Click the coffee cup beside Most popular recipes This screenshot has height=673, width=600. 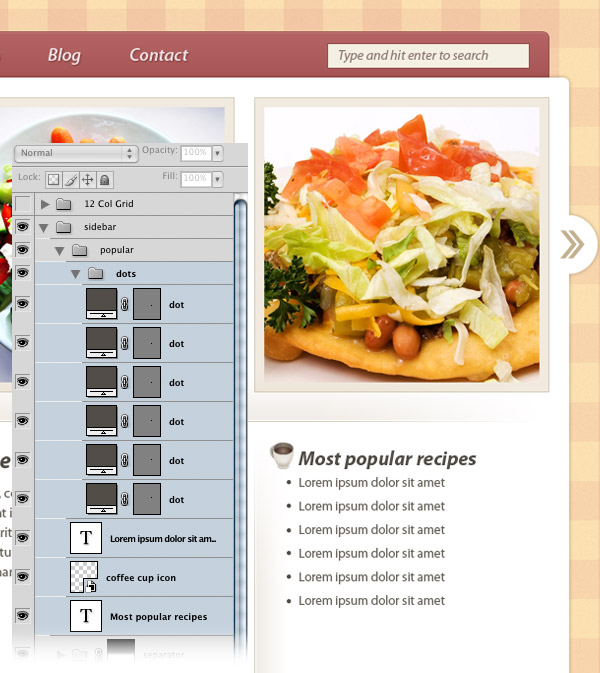coord(282,455)
